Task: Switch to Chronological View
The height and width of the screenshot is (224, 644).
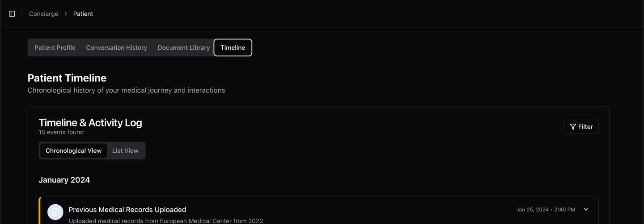Action: [x=74, y=151]
